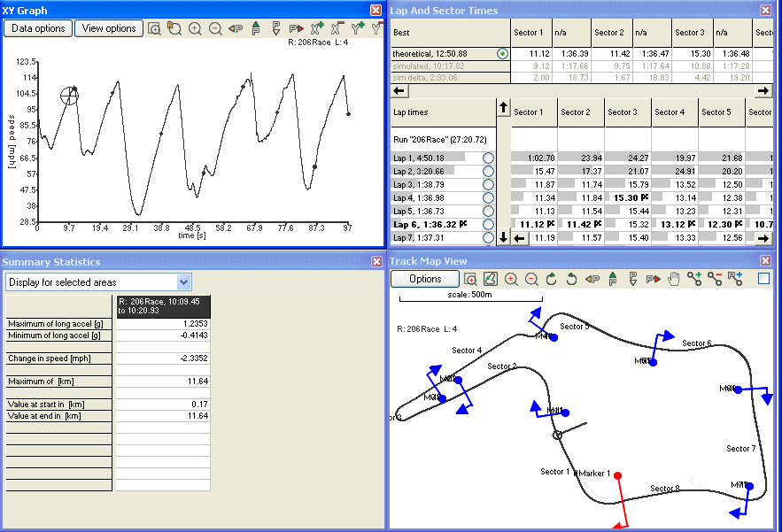Viewport: 782px width, 532px height.
Task: Click the add X axis variable icon
Action: click(316, 28)
